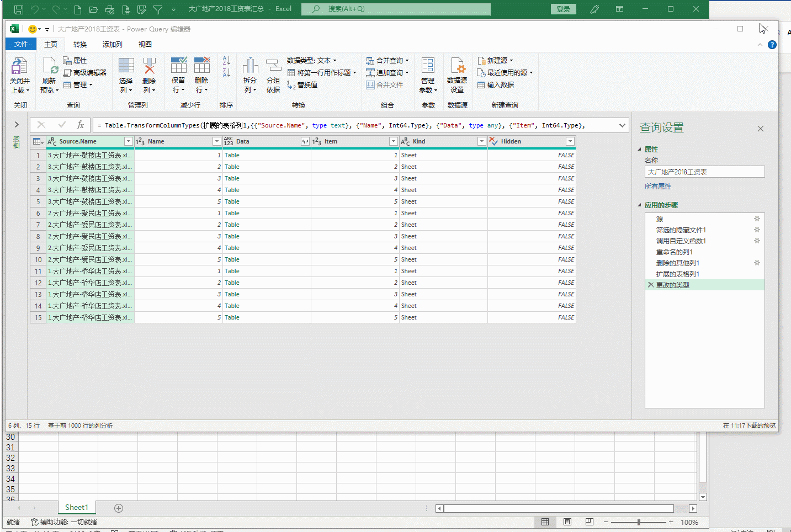
Task: Click the gear icon beside the 源 step
Action: click(757, 219)
